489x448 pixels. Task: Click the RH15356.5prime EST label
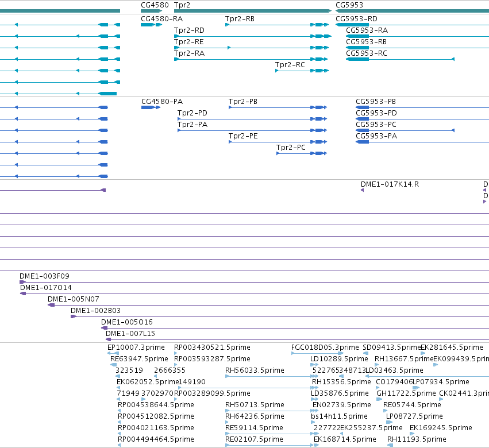coord(341,382)
